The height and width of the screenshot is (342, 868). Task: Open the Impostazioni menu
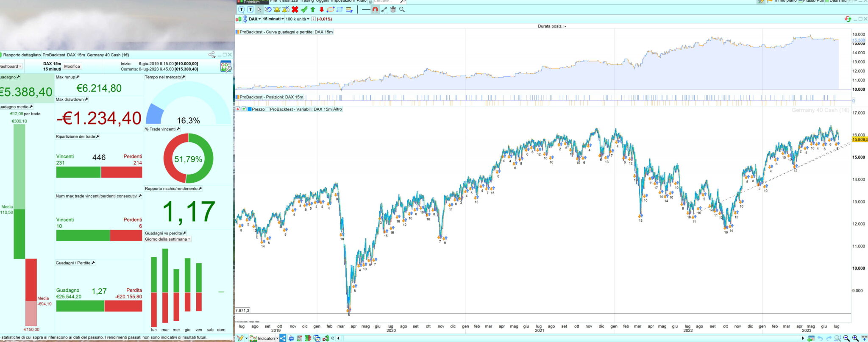pos(343,1)
